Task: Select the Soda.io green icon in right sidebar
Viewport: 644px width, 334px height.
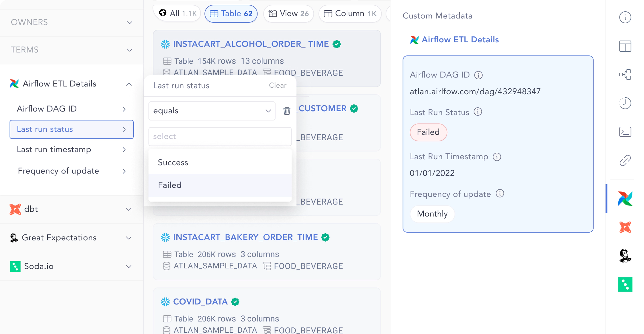Action: click(625, 284)
